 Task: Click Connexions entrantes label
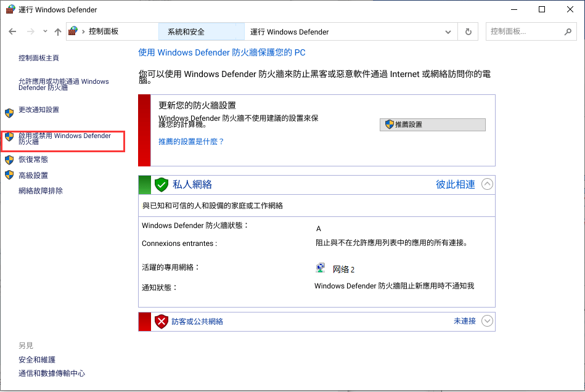tap(179, 243)
